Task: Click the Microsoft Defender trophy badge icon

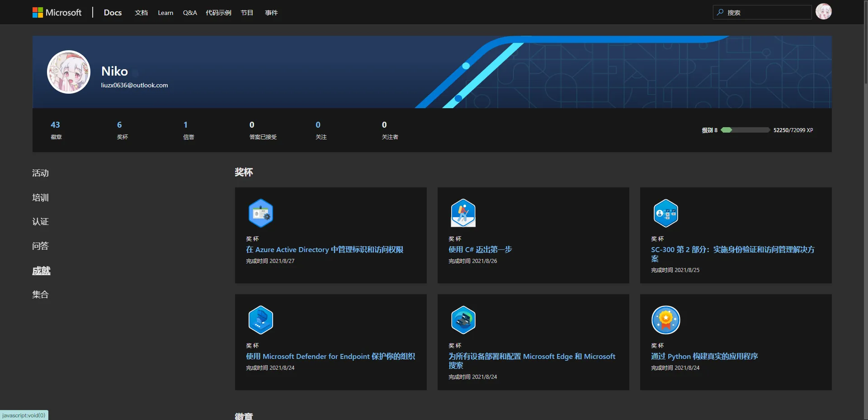Action: point(261,320)
